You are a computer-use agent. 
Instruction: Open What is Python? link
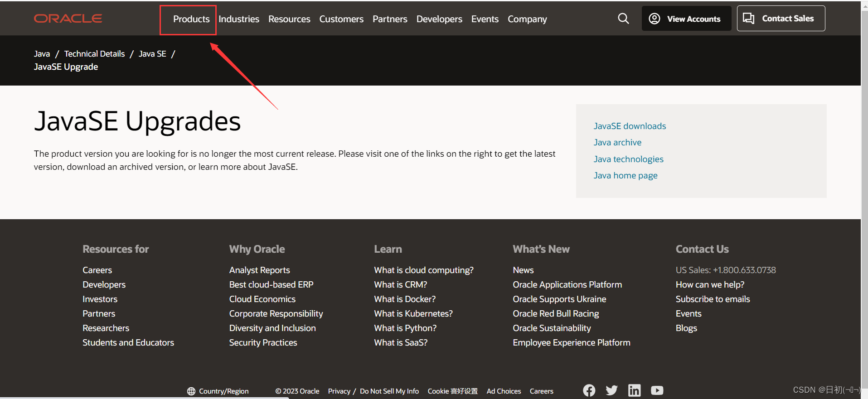[405, 328]
